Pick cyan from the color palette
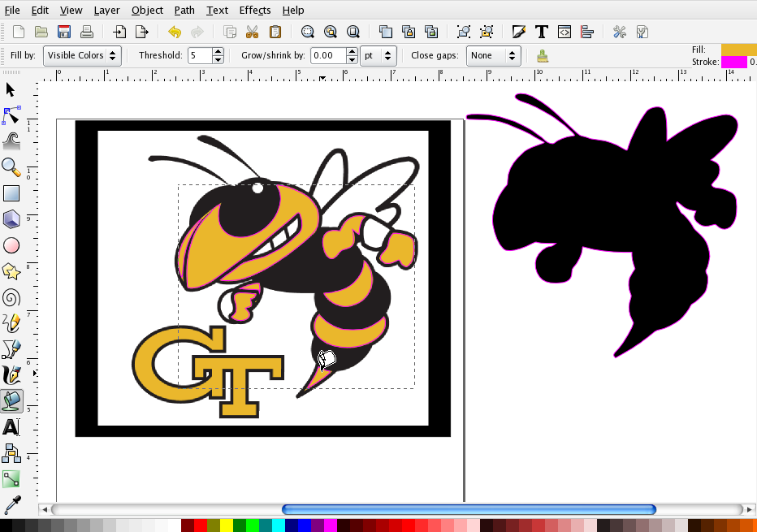Image resolution: width=757 pixels, height=532 pixels. (279, 526)
